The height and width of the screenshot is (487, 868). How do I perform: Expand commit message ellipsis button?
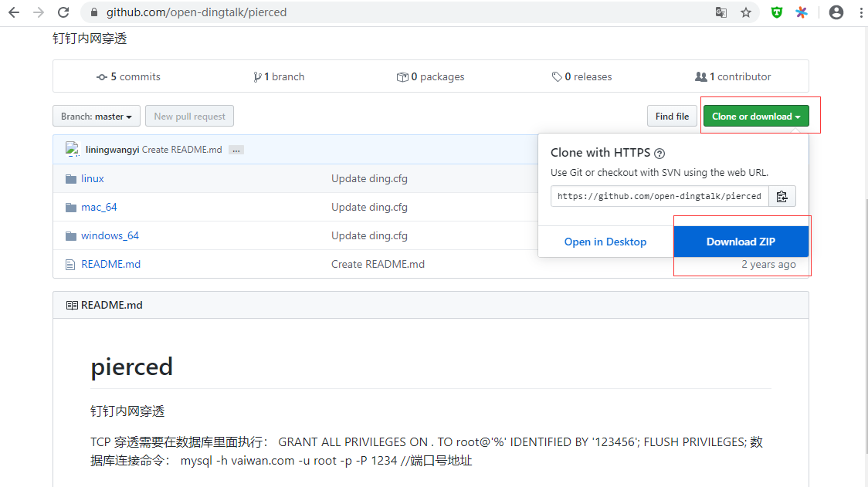(x=236, y=150)
